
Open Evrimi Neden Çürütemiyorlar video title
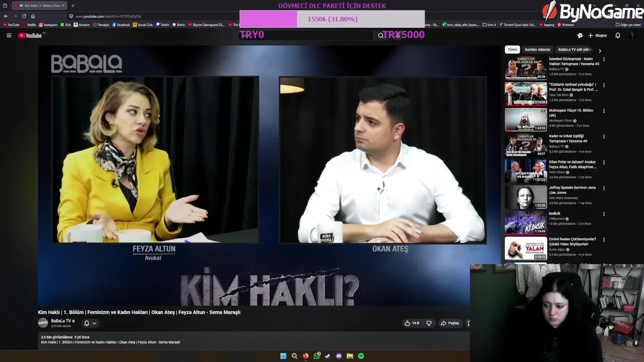coord(573,242)
